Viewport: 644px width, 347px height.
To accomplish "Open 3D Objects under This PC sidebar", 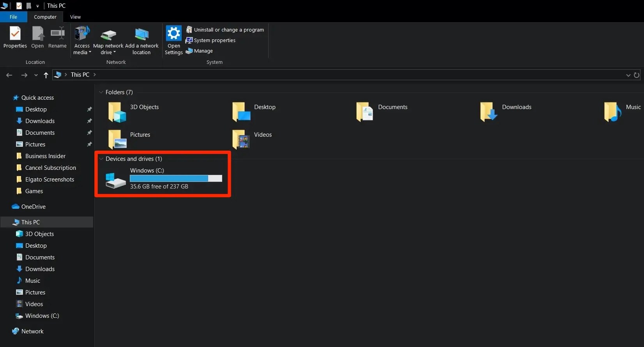I will 39,234.
